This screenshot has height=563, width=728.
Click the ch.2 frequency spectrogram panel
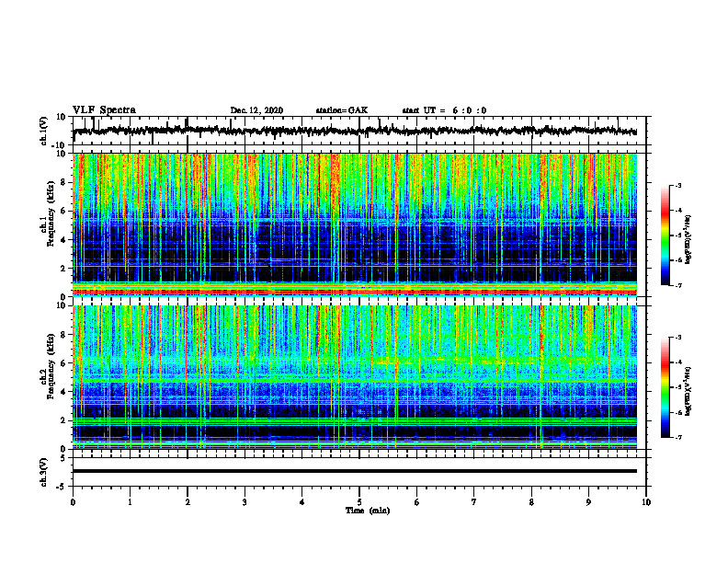[x=355, y=377]
